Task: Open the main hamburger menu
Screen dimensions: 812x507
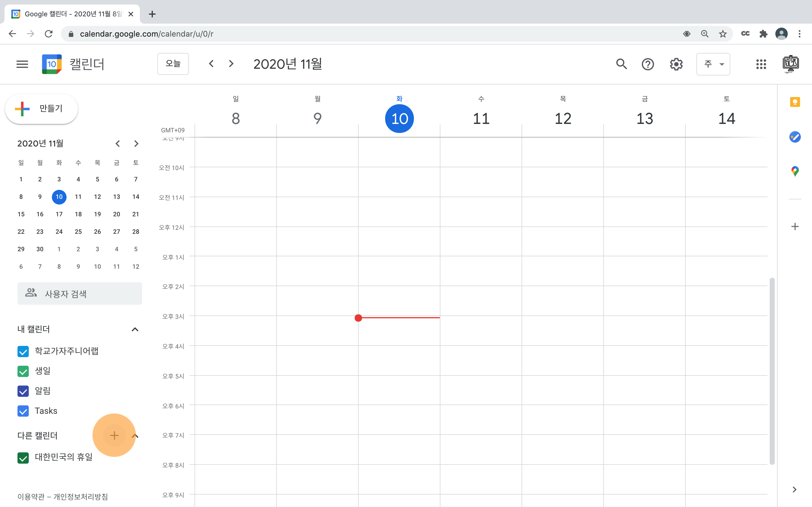Action: (22, 64)
